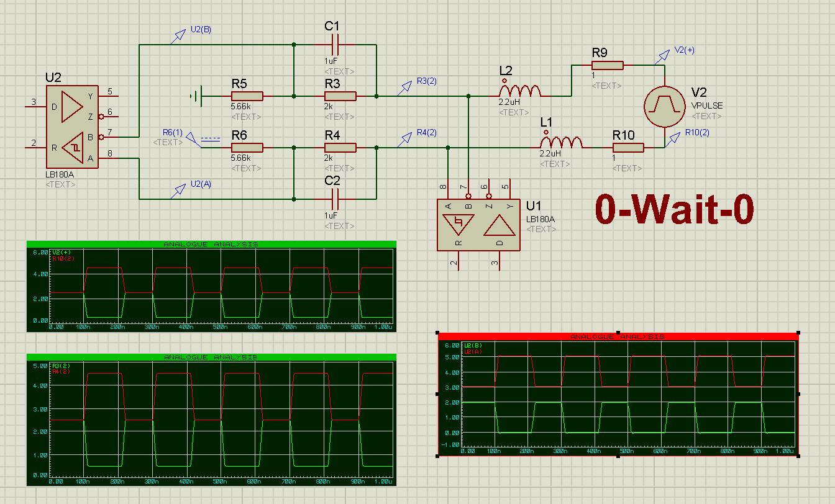Select resistor R9 on the schematic
Image resolution: width=835 pixels, height=504 pixels.
coord(607,65)
